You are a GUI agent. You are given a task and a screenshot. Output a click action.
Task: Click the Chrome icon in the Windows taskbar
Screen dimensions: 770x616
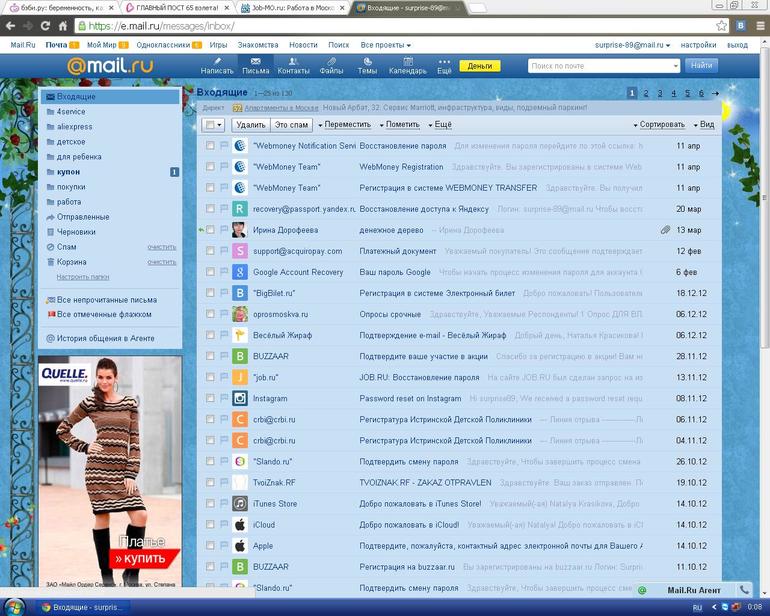43,607
